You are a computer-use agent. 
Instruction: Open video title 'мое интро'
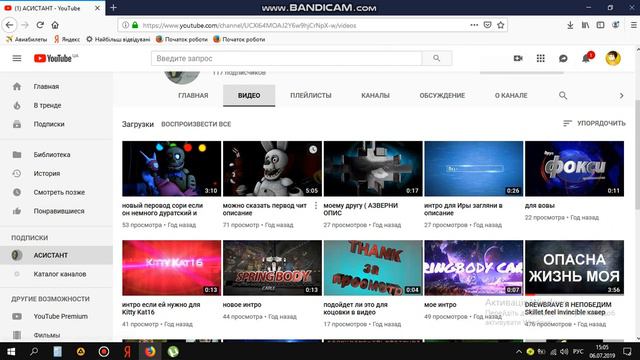point(440,305)
